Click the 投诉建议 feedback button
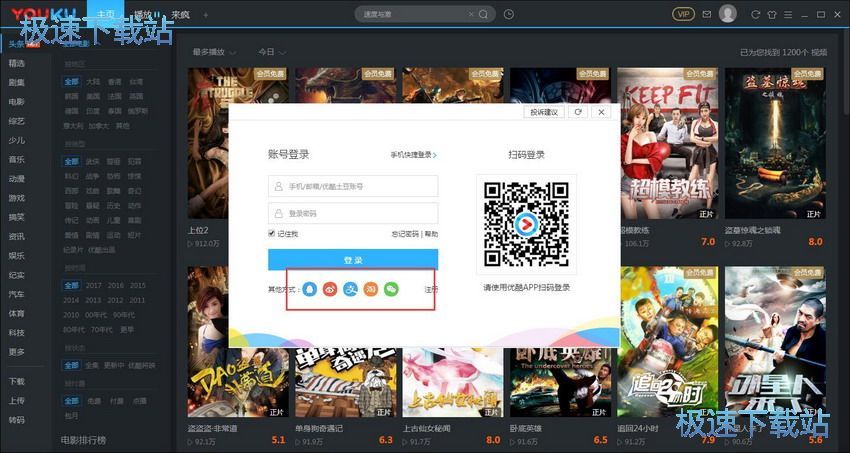 pyautogui.click(x=544, y=112)
